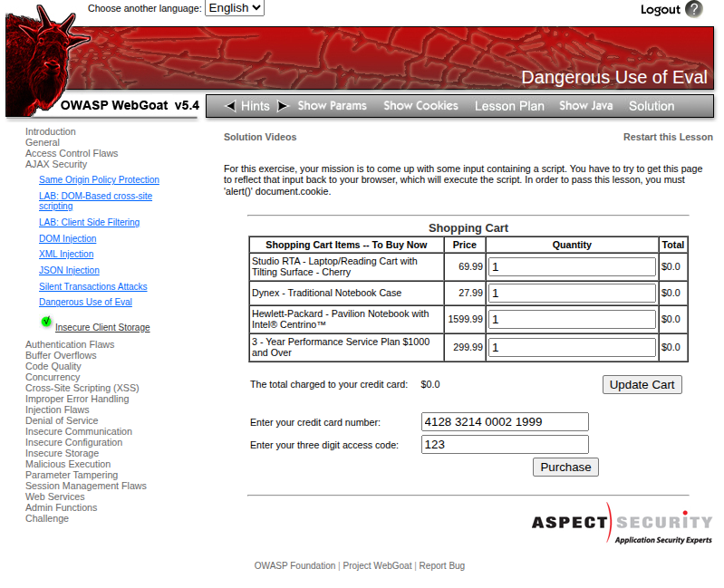724x588 pixels.
Task: Open Hints in the toolbar
Action: coord(256,106)
